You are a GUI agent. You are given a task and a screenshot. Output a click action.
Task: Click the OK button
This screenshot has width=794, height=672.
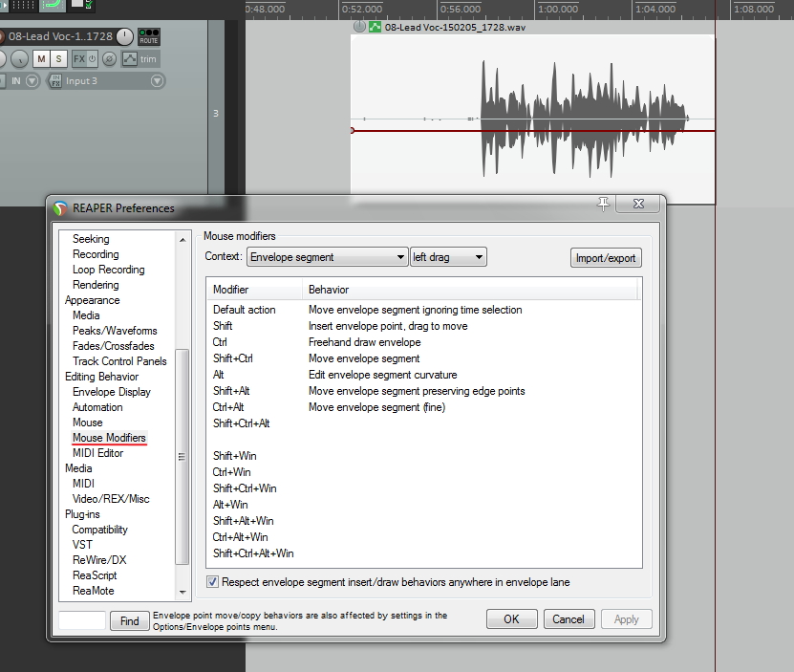tap(511, 619)
